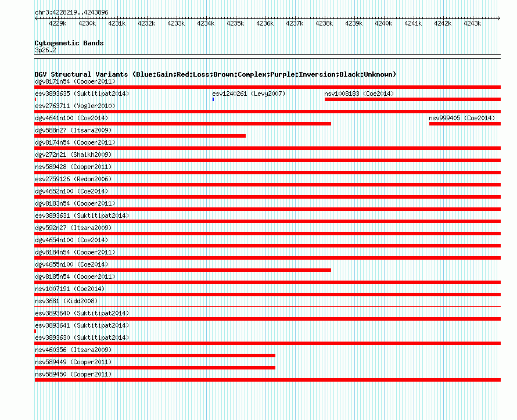Select esv3893631 (Suktitipat2014) label
The image size is (517, 420).
(x=82, y=216)
